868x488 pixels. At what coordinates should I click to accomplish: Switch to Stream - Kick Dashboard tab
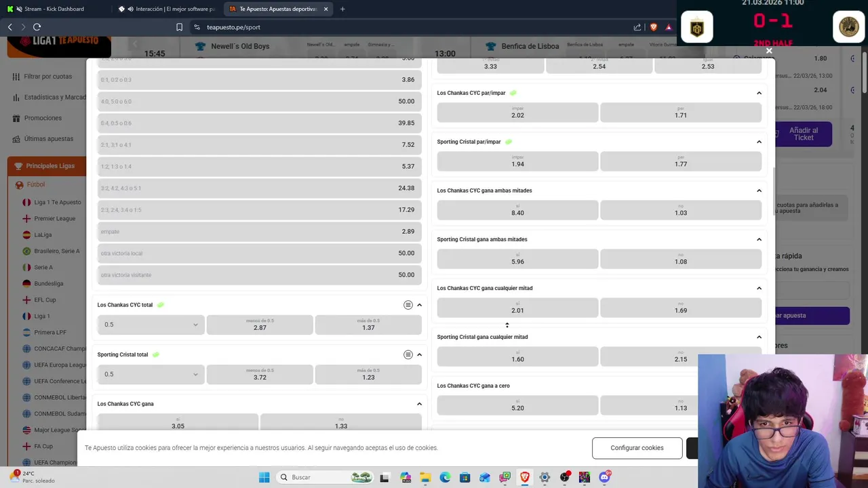point(54,9)
